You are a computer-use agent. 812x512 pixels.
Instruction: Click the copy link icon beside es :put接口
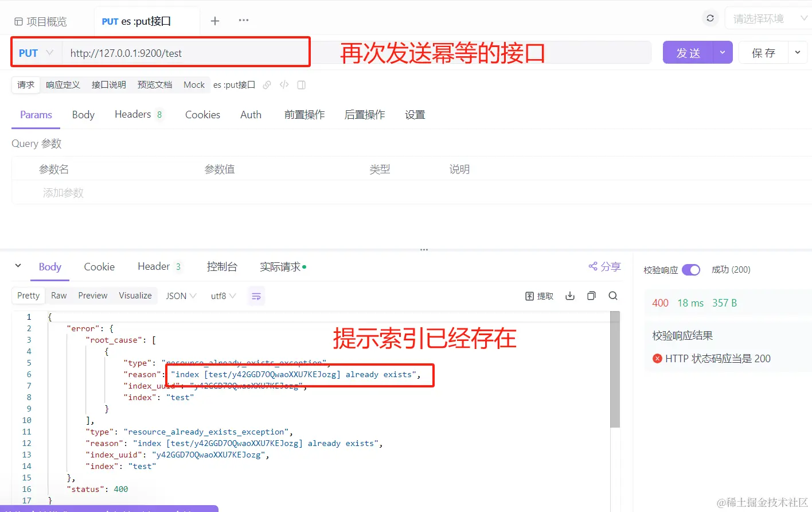(x=267, y=85)
